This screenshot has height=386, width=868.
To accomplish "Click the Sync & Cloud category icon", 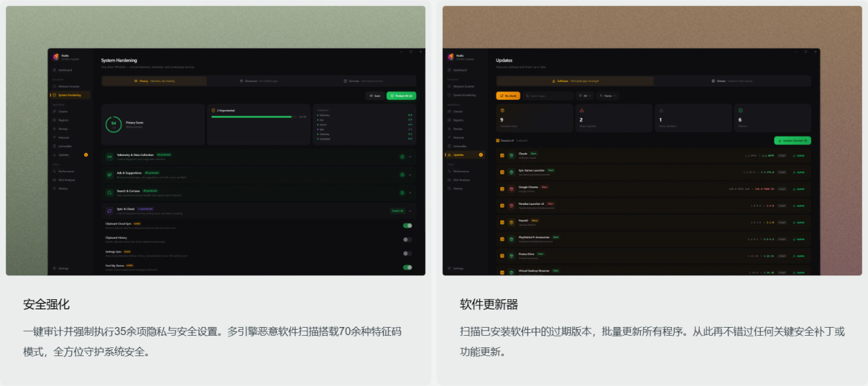I will [109, 210].
